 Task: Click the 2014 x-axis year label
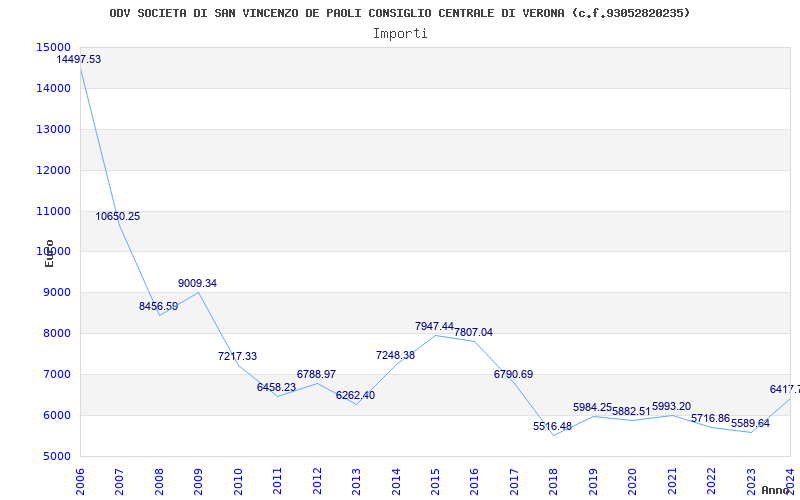[x=395, y=481]
